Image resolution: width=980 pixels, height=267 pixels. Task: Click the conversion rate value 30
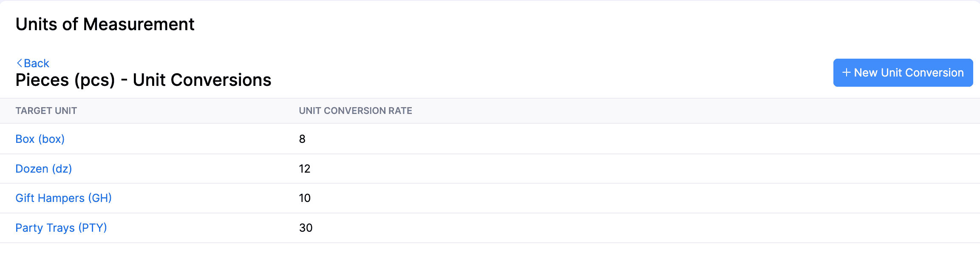tap(306, 228)
